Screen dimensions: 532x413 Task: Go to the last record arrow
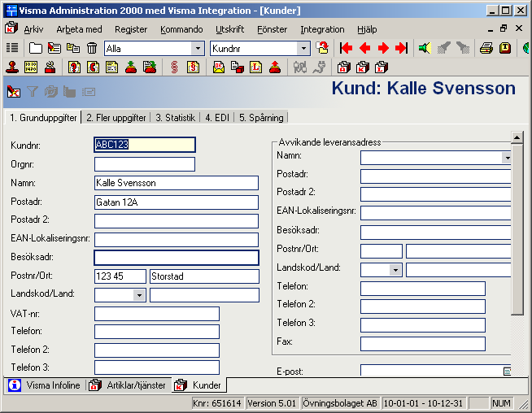click(x=401, y=48)
